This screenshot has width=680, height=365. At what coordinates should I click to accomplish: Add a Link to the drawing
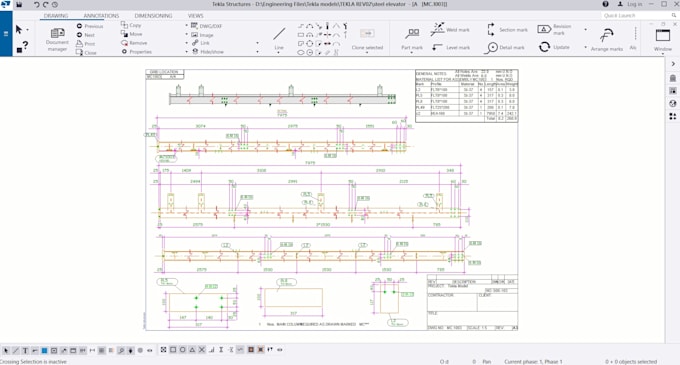(200, 43)
